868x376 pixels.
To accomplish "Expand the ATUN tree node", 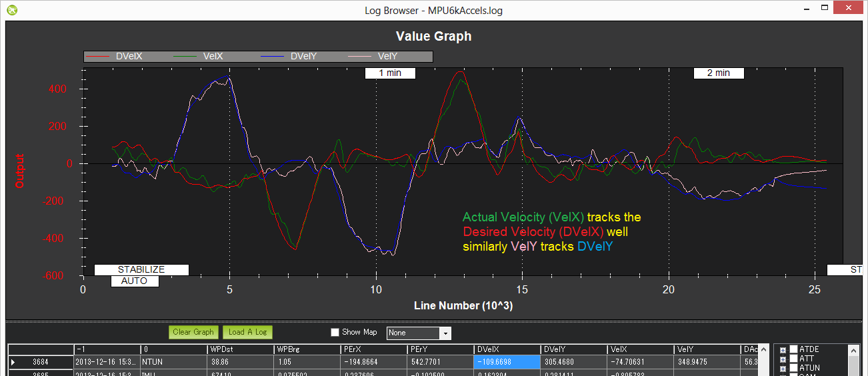I will click(x=783, y=369).
